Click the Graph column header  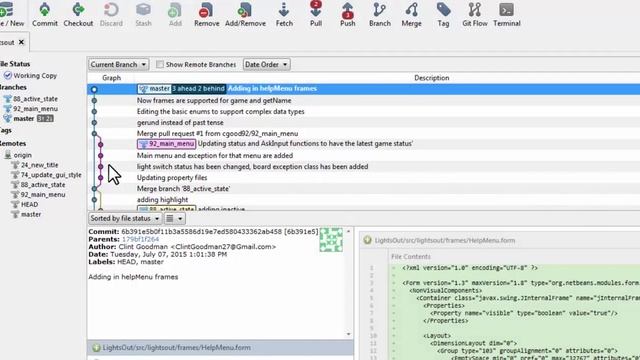click(111, 78)
